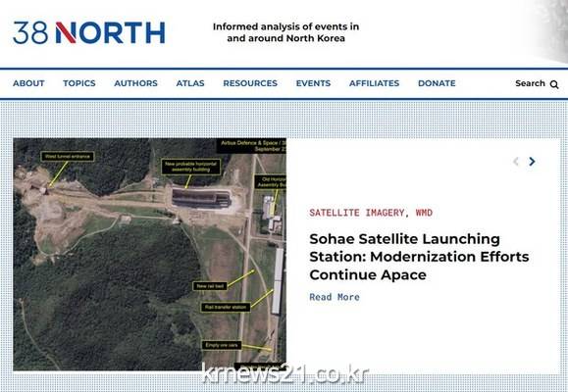This screenshot has height=392, width=568.
Task: Open the ABOUT menu
Action: pyautogui.click(x=28, y=83)
